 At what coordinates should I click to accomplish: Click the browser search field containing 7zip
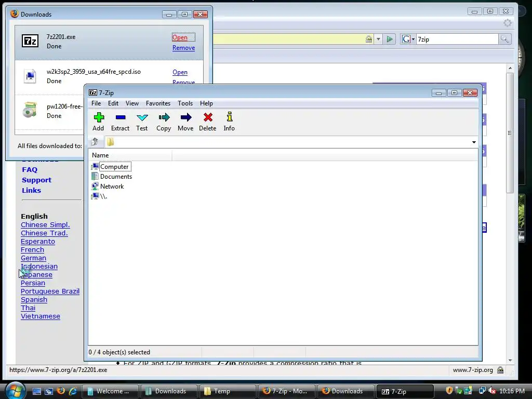pos(457,39)
